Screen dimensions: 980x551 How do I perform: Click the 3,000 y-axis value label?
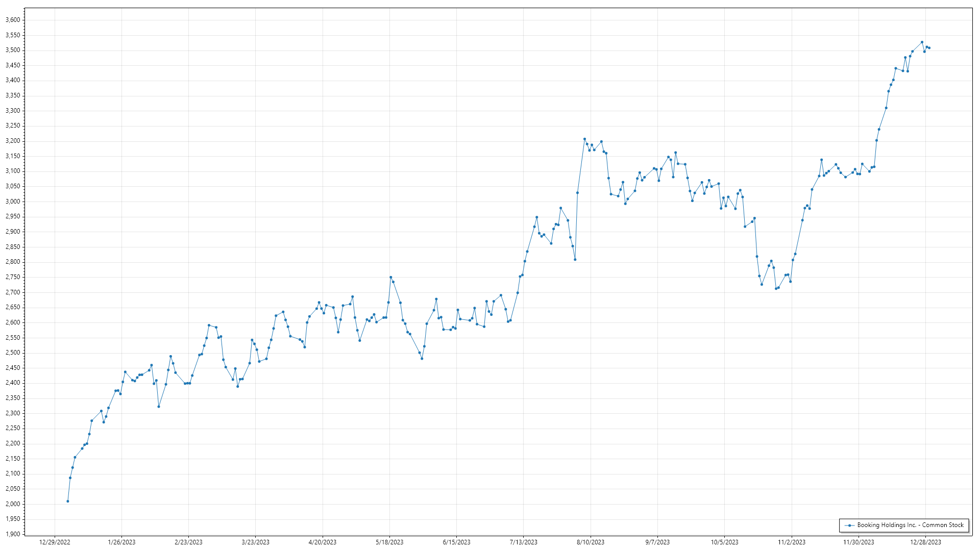tap(12, 202)
